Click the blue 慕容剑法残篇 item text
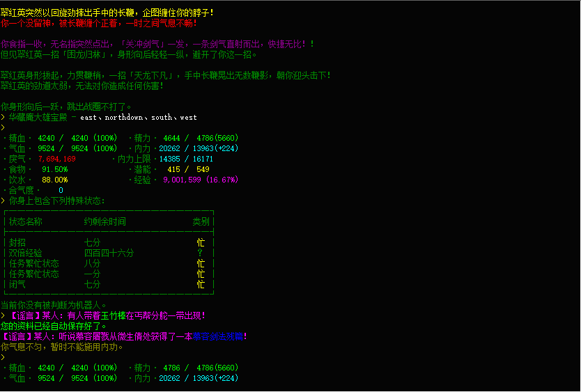The image size is (581, 392). (215, 336)
